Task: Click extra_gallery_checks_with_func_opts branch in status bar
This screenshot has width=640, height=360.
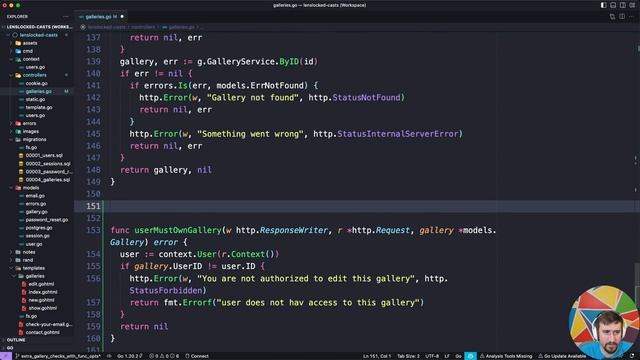Action: point(58,356)
